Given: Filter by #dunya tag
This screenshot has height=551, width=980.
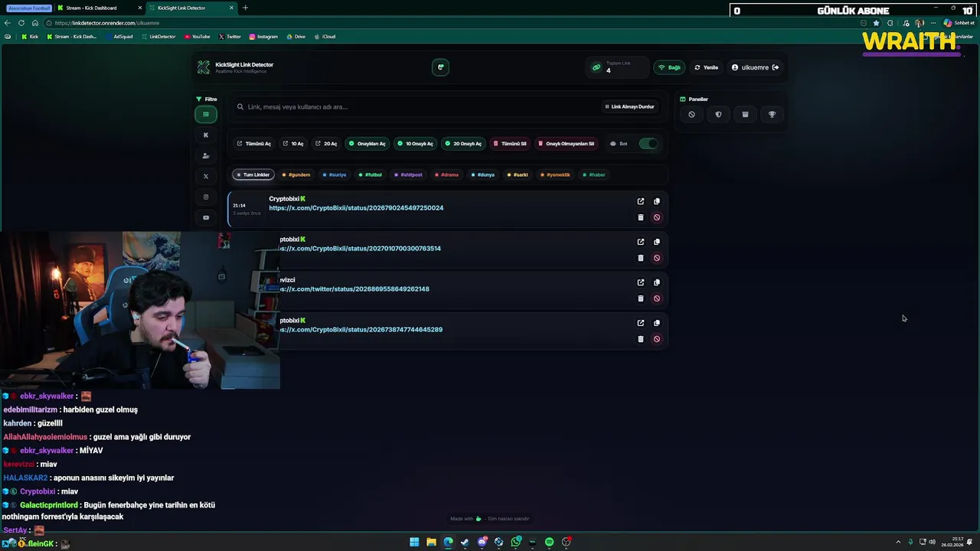Looking at the screenshot, I should tap(483, 174).
